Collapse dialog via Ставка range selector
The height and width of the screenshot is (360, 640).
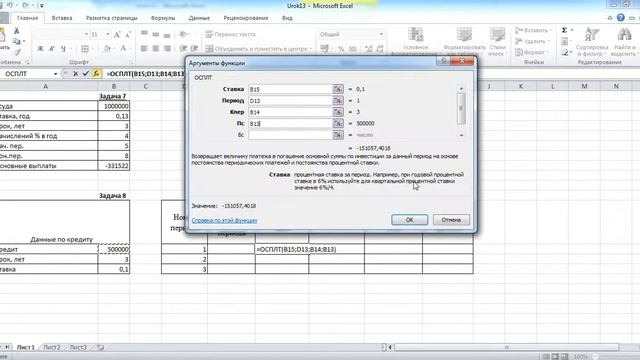tap(338, 89)
